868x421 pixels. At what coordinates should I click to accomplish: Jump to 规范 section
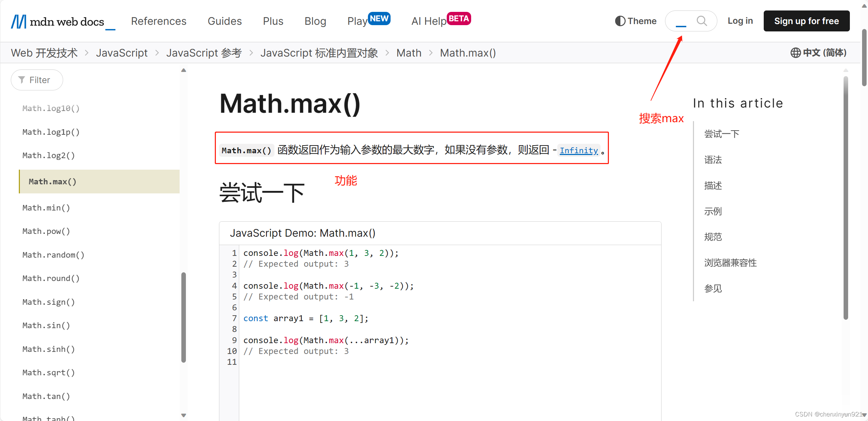713,237
